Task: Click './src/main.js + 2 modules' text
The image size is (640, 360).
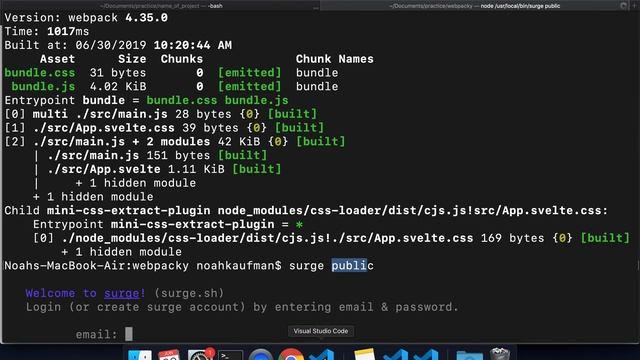Action: 121,142
